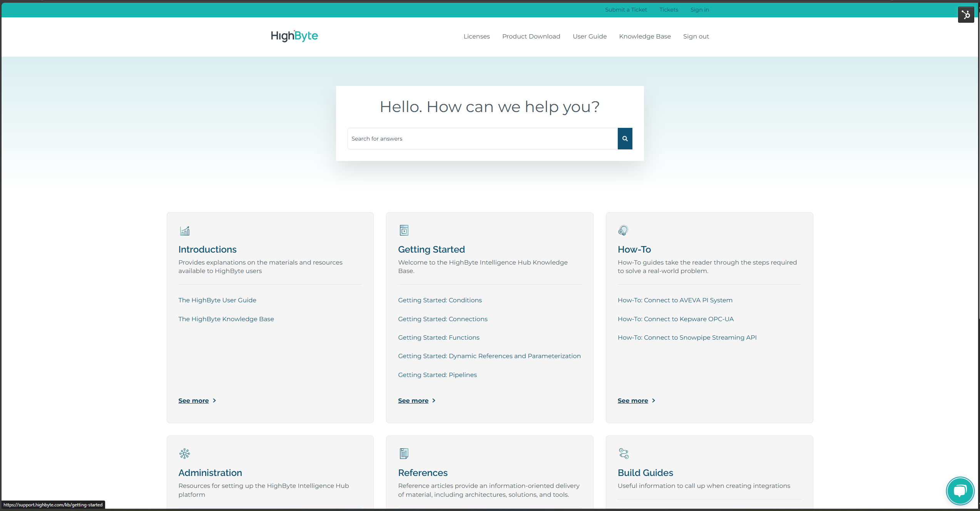Click Sign out in the navigation
This screenshot has width=980, height=511.
click(x=696, y=36)
